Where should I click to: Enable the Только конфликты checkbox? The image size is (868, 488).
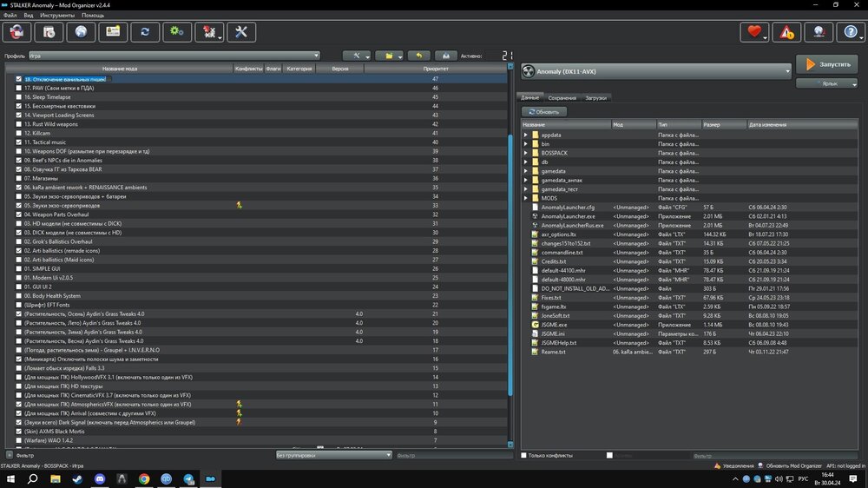click(523, 455)
